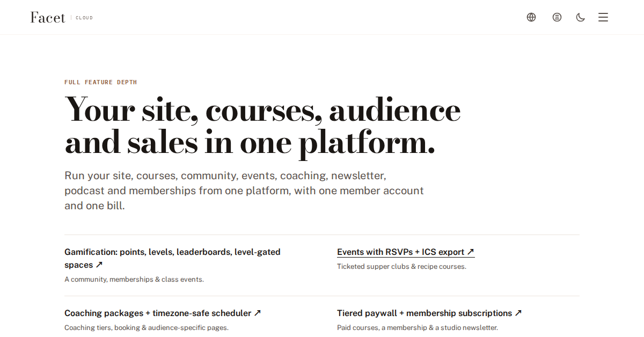
Task: Click "Ticketed supper clubs & recipe courses."
Action: pos(401,266)
